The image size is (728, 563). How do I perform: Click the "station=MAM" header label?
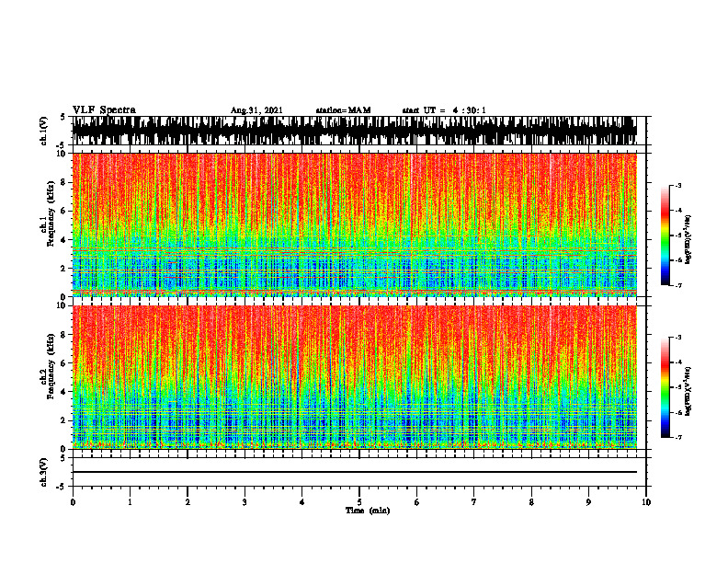click(x=343, y=110)
